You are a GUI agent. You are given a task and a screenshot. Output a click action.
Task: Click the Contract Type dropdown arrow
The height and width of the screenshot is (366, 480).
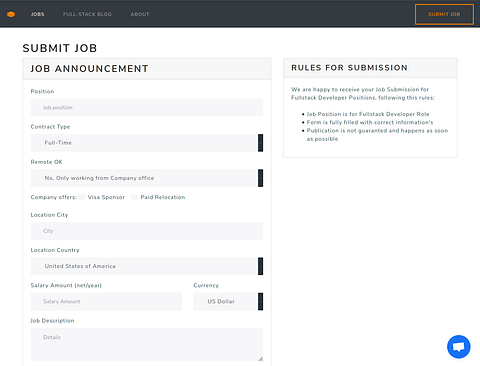point(260,143)
